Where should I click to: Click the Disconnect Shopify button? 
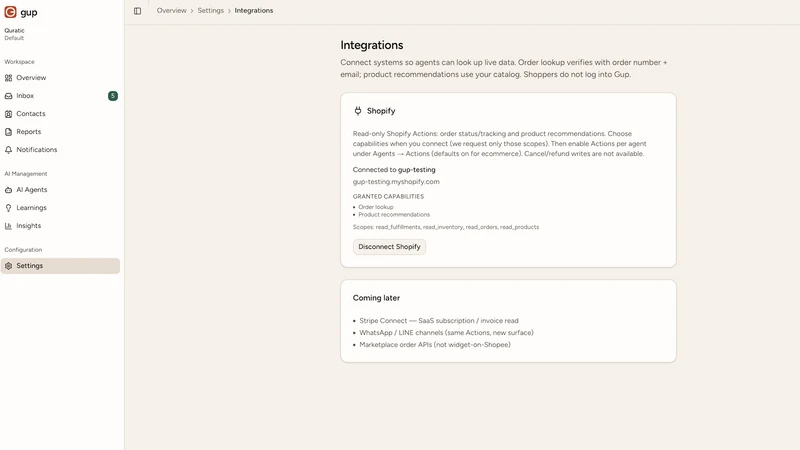tap(389, 246)
